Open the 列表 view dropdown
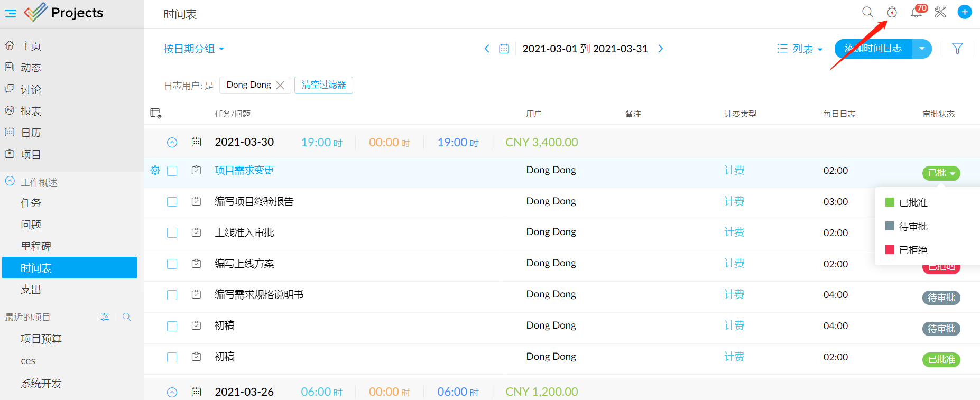 point(800,49)
